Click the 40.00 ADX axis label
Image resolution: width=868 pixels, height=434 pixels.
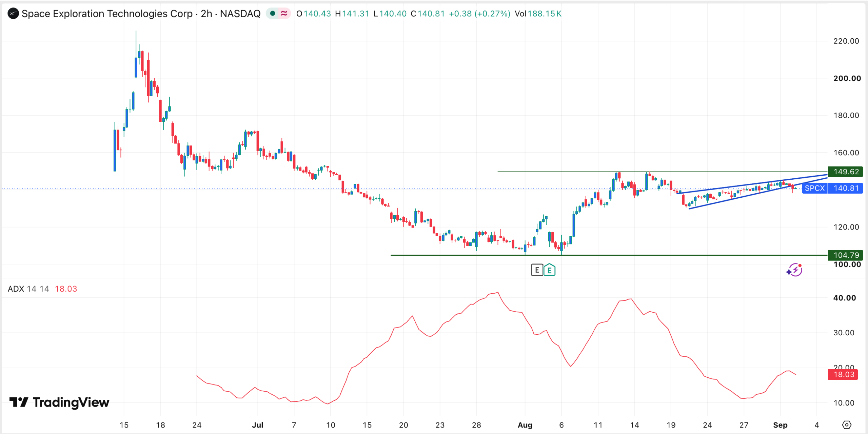[844, 298]
